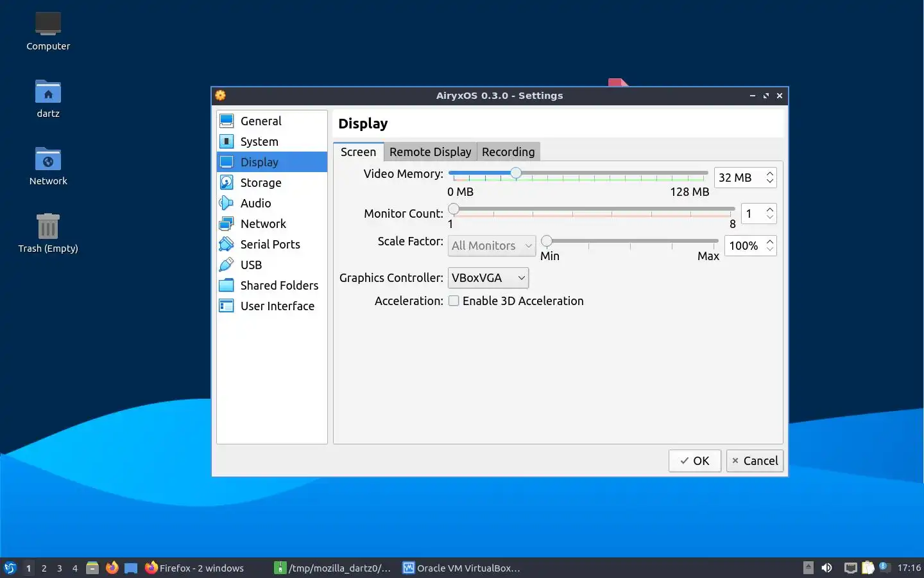The height and width of the screenshot is (578, 924).
Task: Launch Firefox from taskbar quick launch icon
Action: tap(112, 568)
